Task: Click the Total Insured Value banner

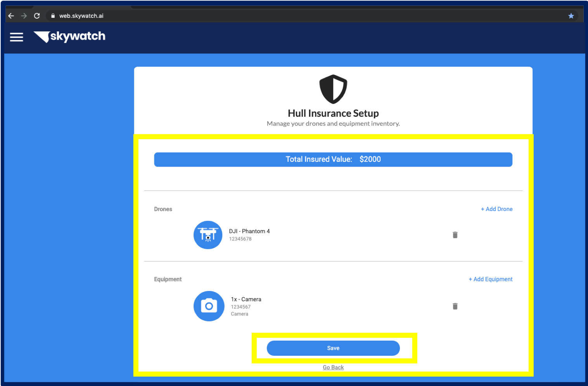Action: tap(333, 159)
